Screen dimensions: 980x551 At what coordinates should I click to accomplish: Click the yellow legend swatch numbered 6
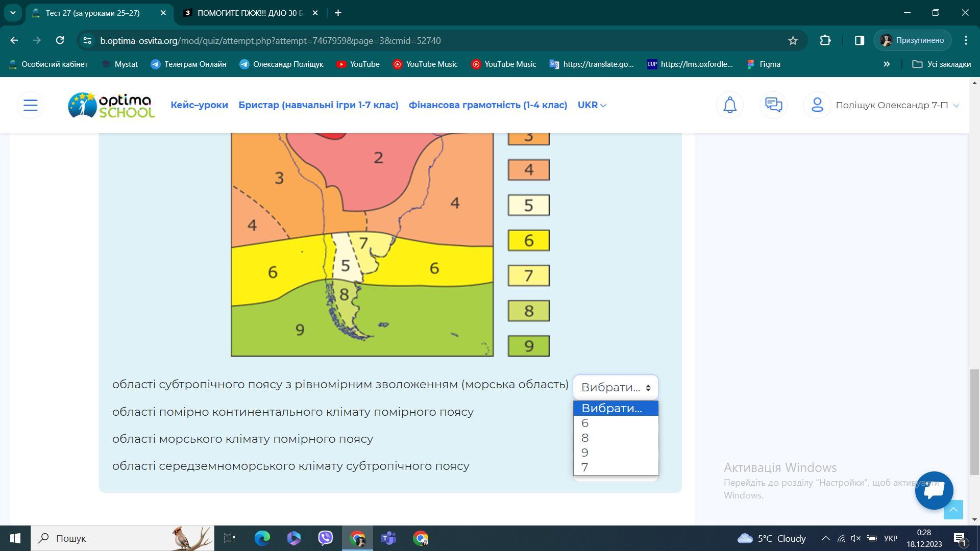[x=528, y=240]
